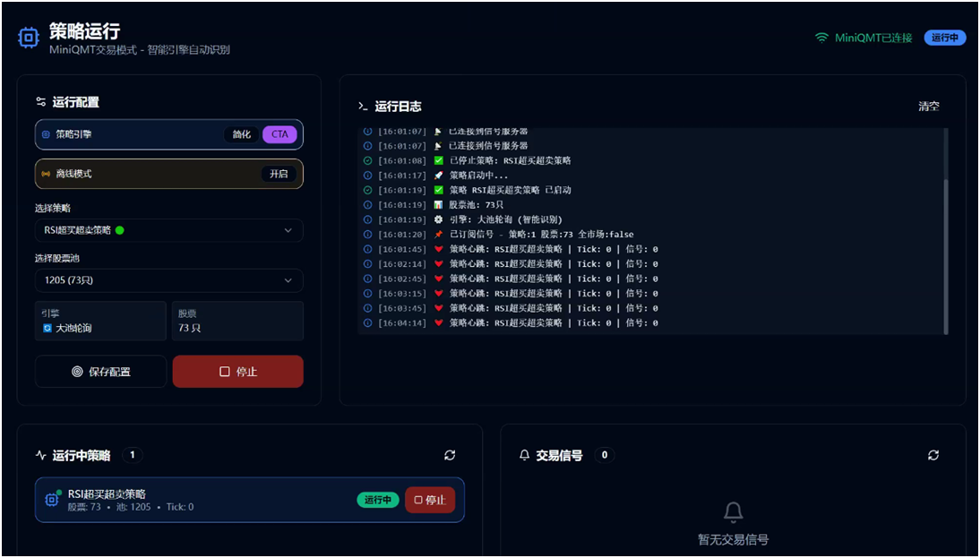Refresh the 交易信号 panel
Screen dimensions: 980x558
pos(934,455)
